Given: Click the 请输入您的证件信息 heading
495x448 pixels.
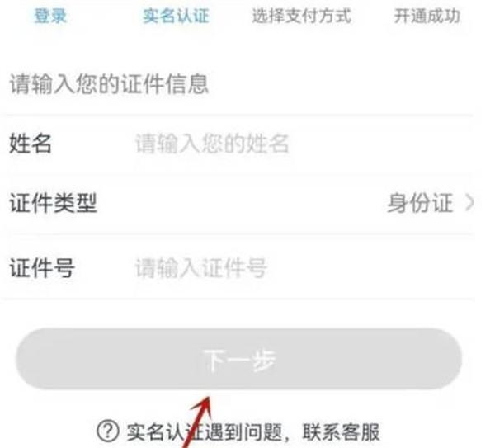Looking at the screenshot, I should tap(109, 84).
